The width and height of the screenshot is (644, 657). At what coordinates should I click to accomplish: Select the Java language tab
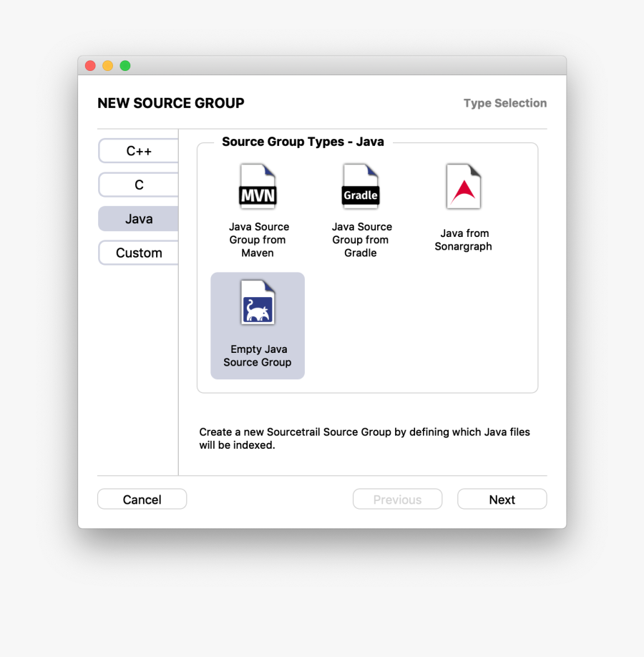point(139,219)
